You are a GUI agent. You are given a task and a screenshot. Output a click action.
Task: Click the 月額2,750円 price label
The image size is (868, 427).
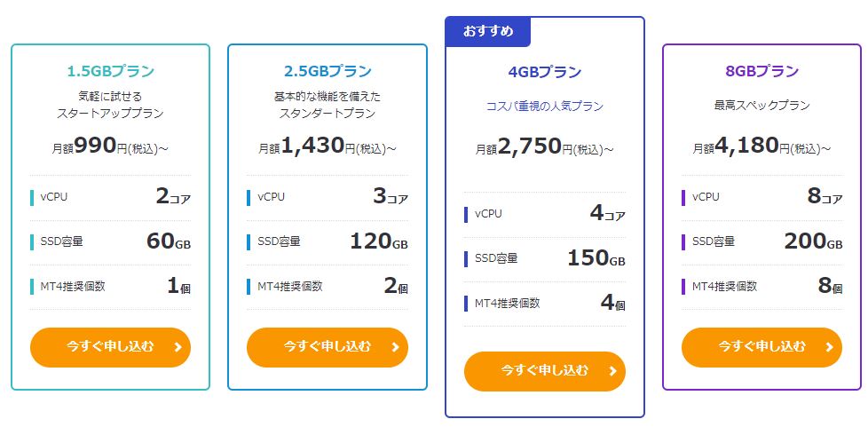[544, 147]
